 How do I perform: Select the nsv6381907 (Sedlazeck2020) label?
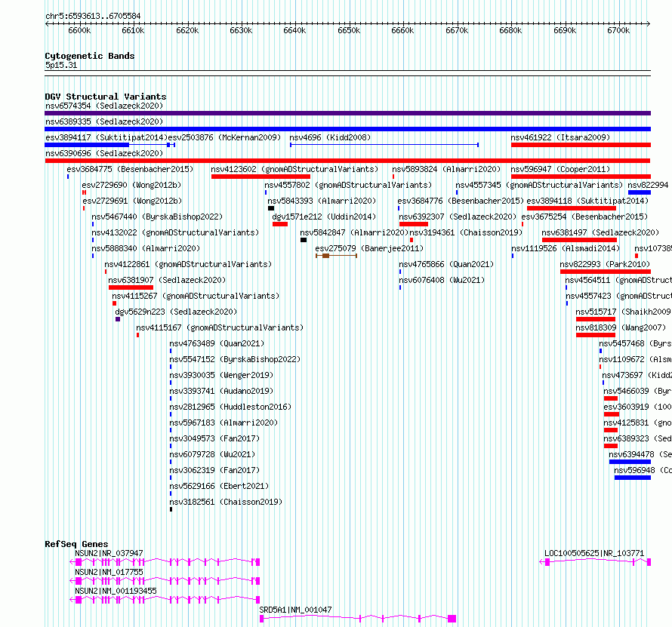tap(167, 280)
